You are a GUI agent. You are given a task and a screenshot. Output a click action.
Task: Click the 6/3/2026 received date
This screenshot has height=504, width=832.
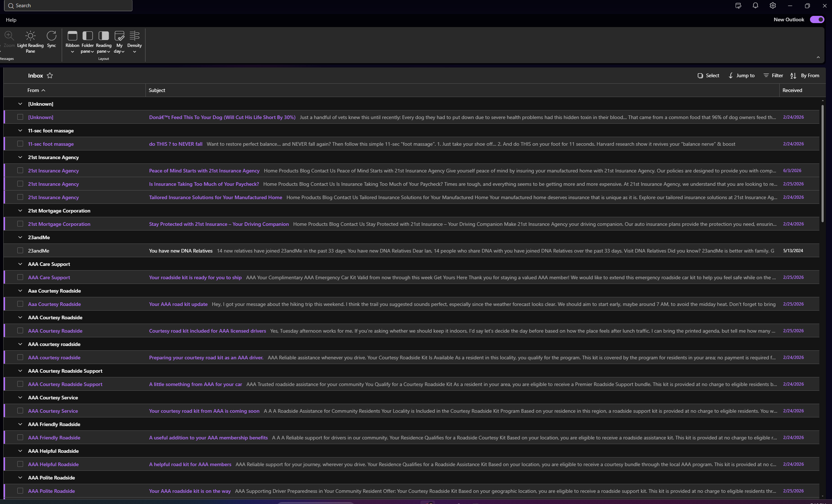point(792,171)
